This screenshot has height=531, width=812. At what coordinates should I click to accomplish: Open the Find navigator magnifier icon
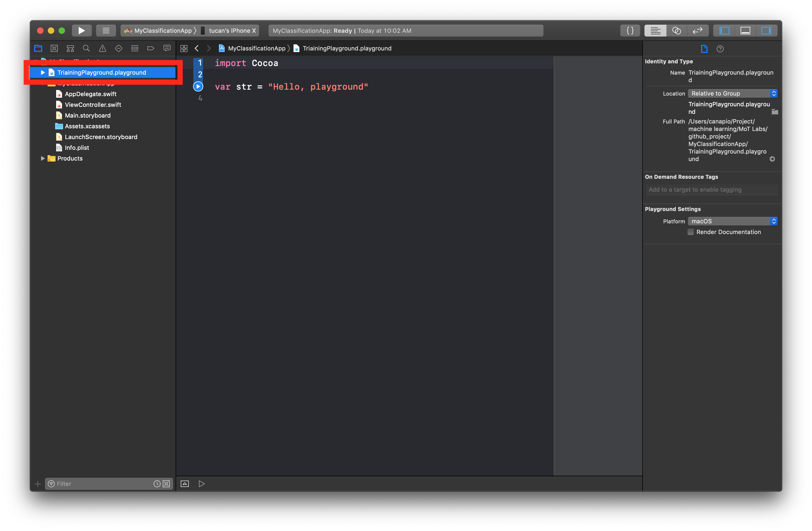tap(86, 48)
